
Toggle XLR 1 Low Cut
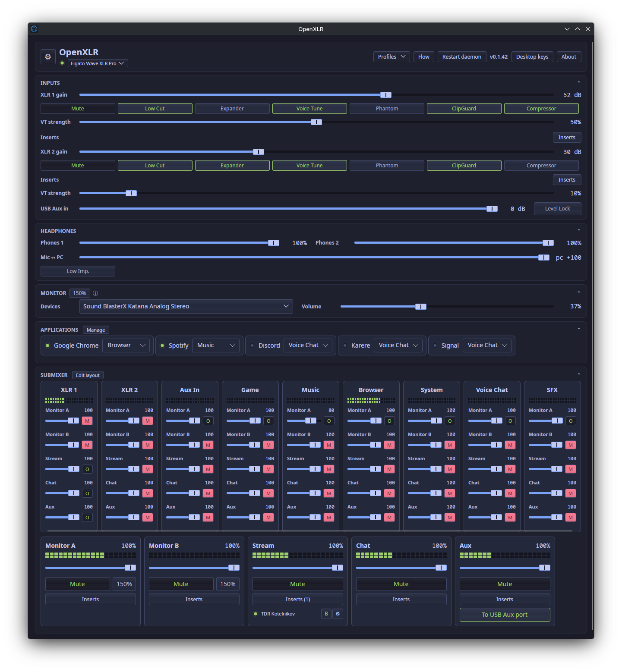tap(155, 109)
